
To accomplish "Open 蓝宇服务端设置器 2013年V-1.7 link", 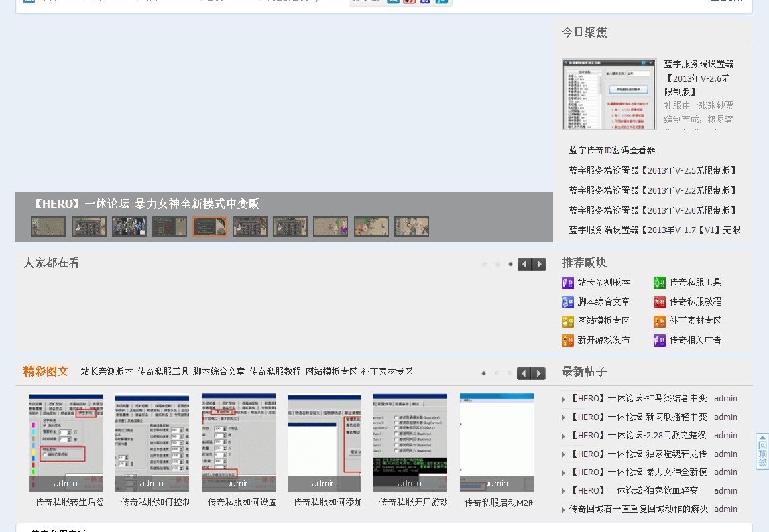I will (654, 230).
